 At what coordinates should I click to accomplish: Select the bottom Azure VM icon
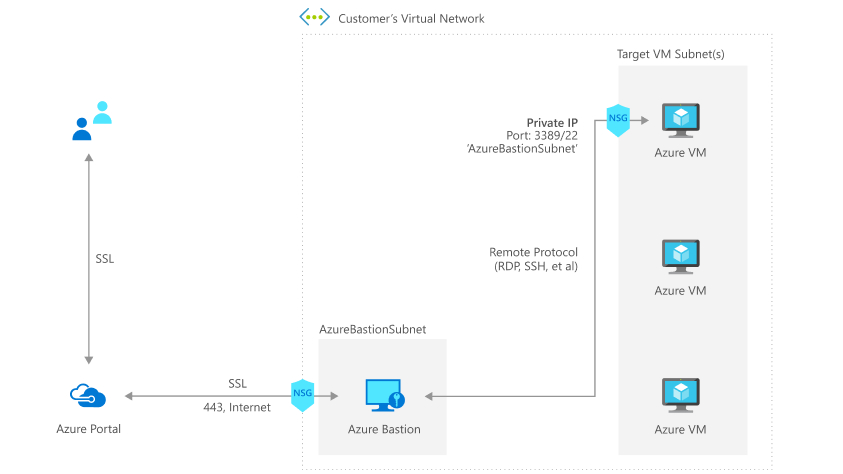pyautogui.click(x=681, y=395)
